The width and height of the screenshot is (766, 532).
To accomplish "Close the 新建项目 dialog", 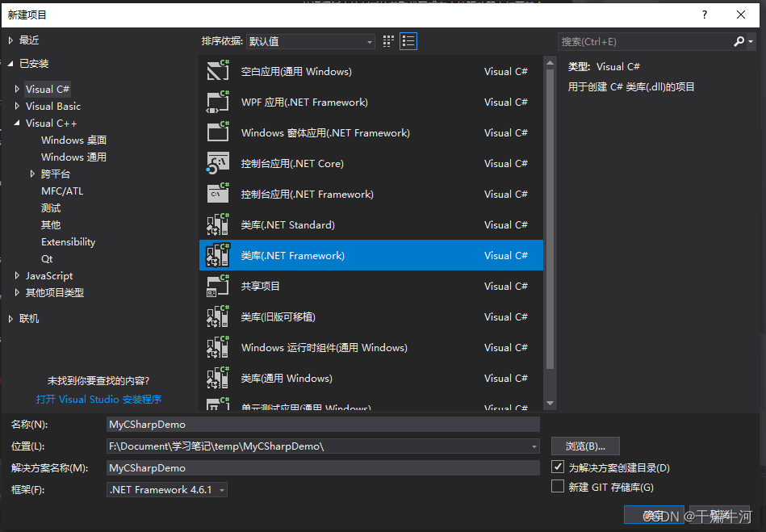I will [x=741, y=15].
